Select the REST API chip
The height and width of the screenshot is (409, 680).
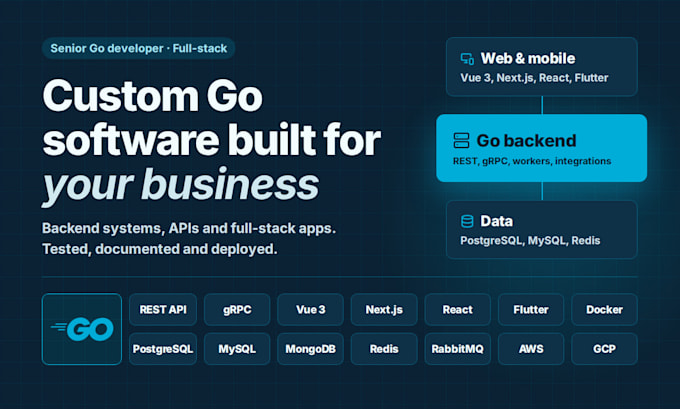pyautogui.click(x=163, y=310)
